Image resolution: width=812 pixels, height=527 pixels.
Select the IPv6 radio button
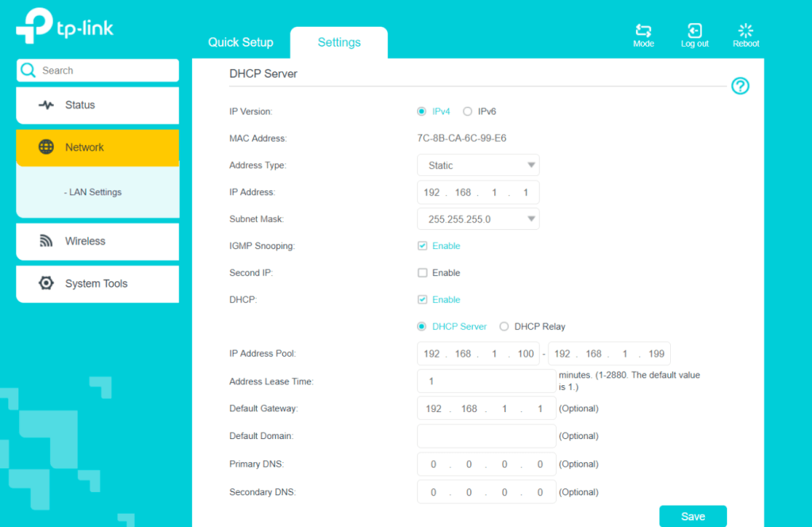tap(468, 112)
